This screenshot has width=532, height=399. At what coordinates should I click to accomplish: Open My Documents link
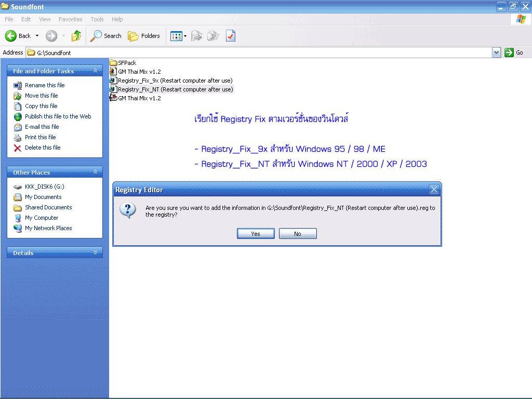click(x=43, y=197)
